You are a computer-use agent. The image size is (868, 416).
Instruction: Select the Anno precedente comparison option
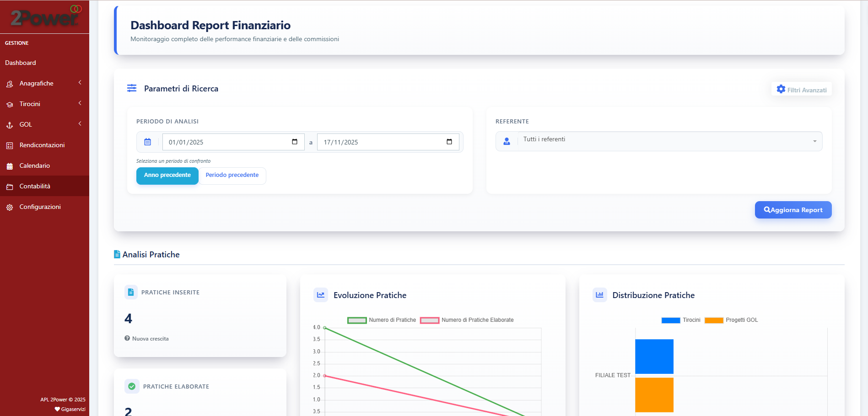click(x=167, y=176)
